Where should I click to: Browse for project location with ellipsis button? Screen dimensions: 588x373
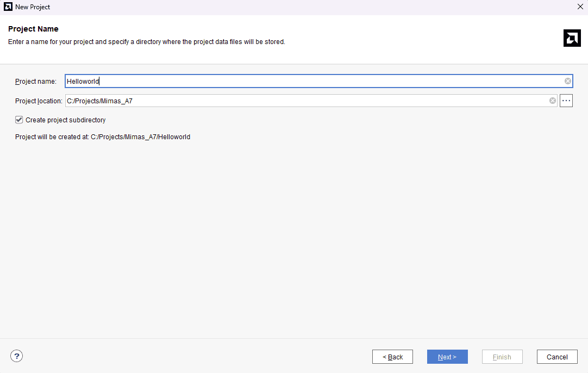pos(566,101)
